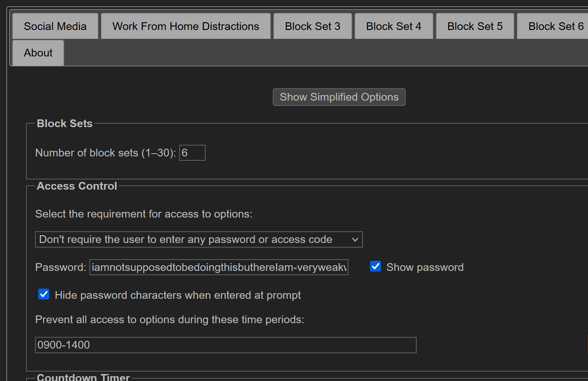This screenshot has height=381, width=588.
Task: Click the 'Countdown Timer' section heading
Action: 83,377
